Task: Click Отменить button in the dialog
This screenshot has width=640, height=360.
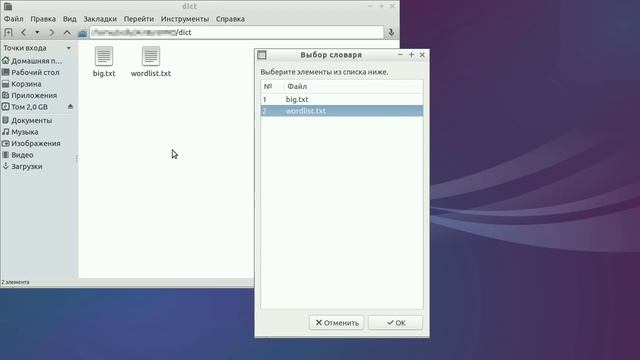Action: pos(336,322)
